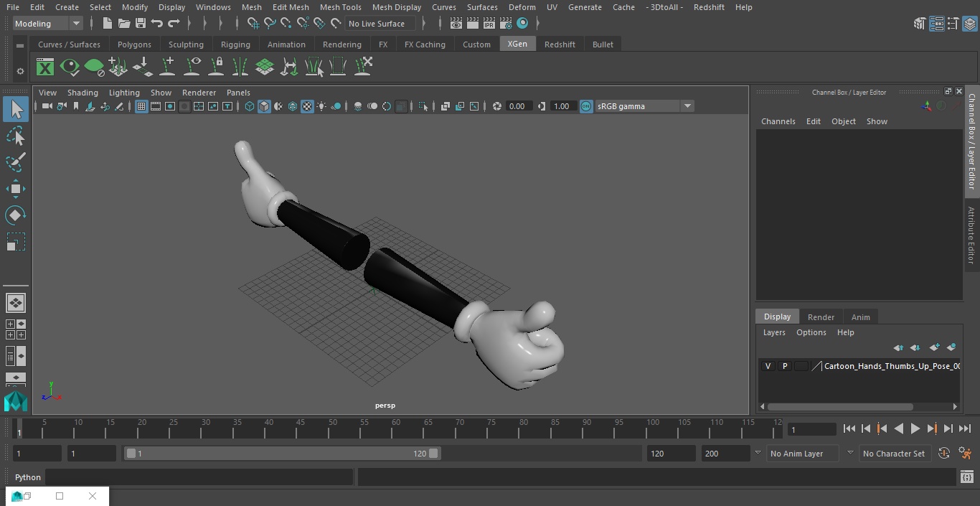980x506 pixels.
Task: Click the XGen eye preview shelf icon
Action: click(x=70, y=67)
